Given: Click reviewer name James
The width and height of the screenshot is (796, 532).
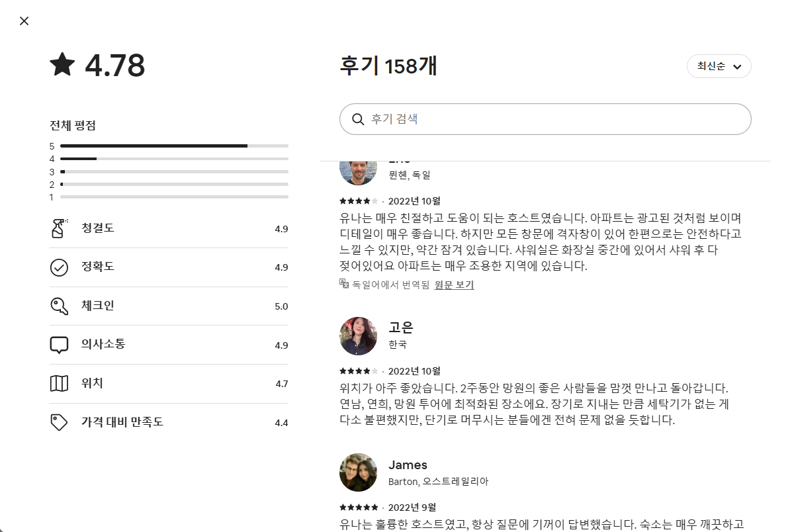Looking at the screenshot, I should tap(408, 465).
